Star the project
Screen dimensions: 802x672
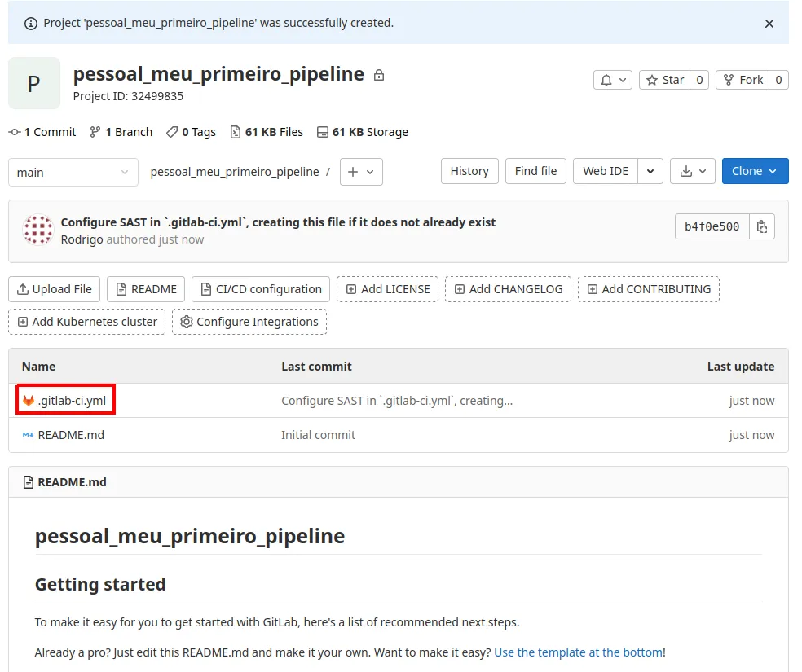[664, 80]
